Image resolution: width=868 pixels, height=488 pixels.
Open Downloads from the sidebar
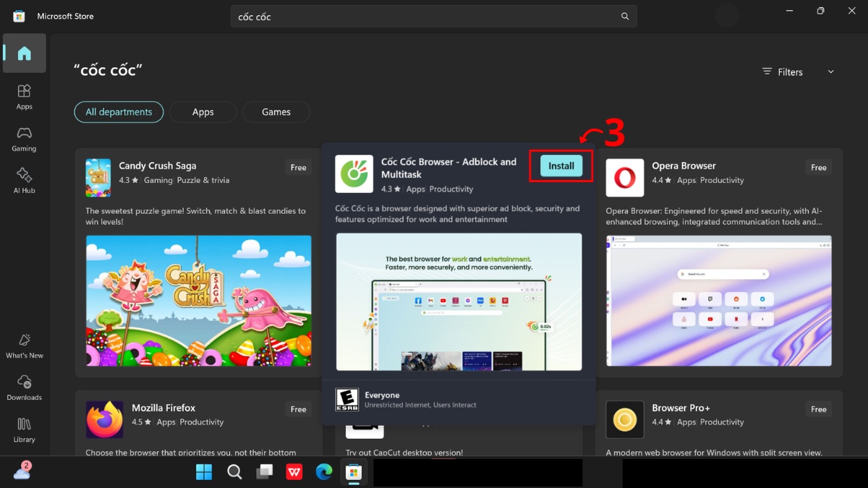click(24, 388)
